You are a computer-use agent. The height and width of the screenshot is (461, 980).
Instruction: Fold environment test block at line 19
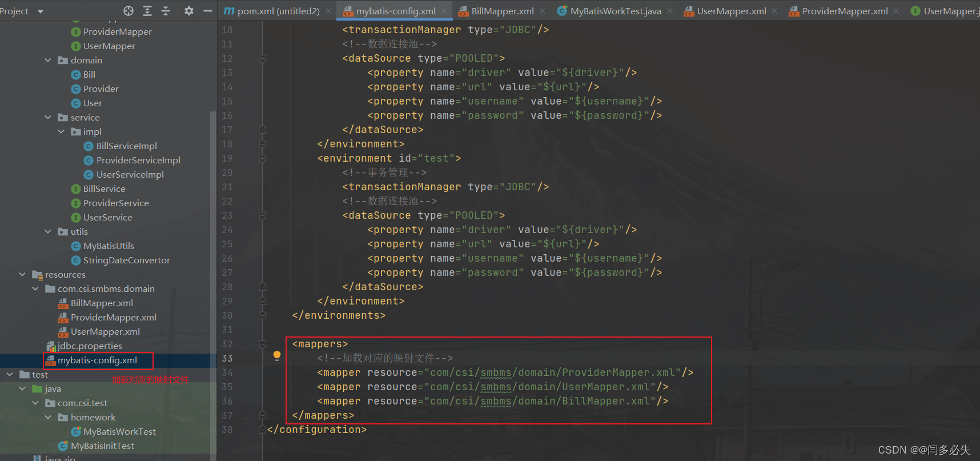(263, 158)
